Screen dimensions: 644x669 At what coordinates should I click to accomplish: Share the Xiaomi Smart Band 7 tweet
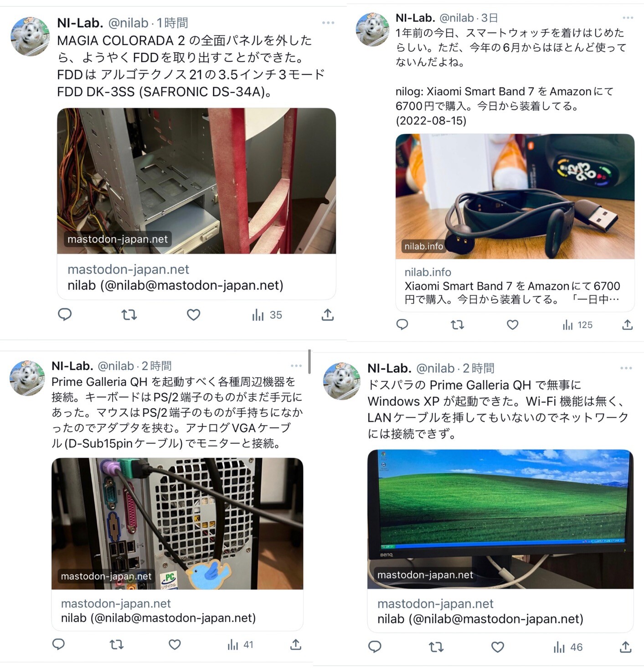(627, 325)
